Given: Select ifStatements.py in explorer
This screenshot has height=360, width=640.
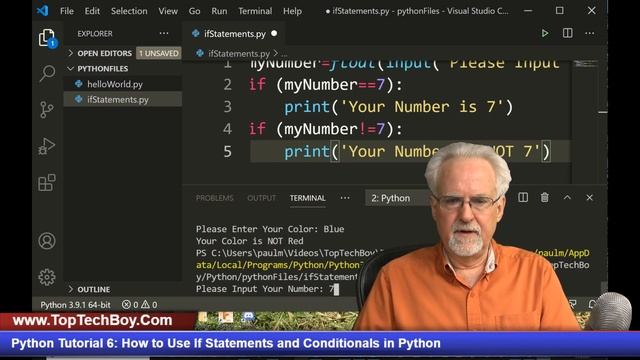Looking at the screenshot, I should point(123,99).
